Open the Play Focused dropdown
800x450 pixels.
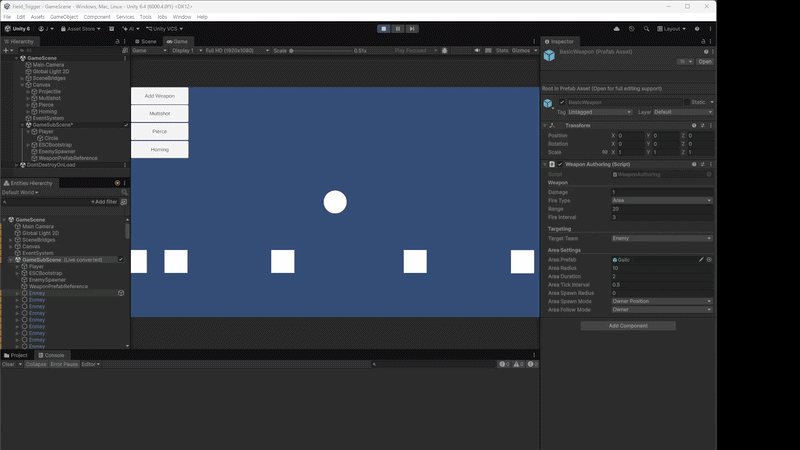[x=416, y=51]
